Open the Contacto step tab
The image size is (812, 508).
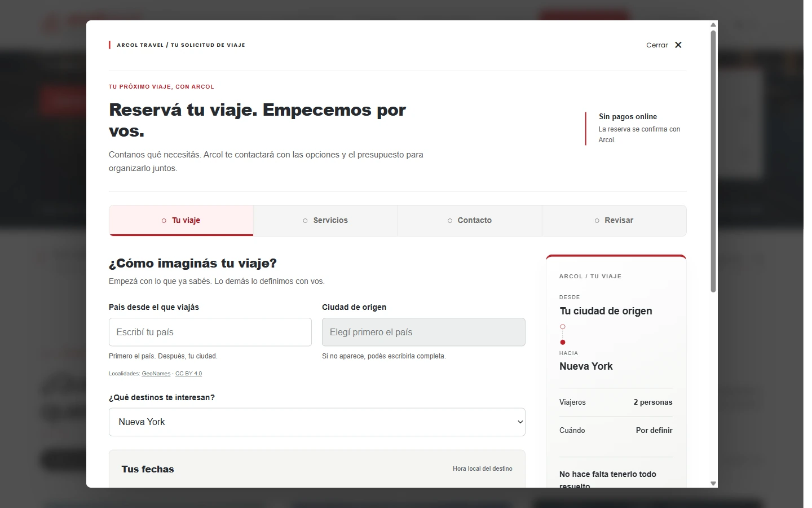470,221
